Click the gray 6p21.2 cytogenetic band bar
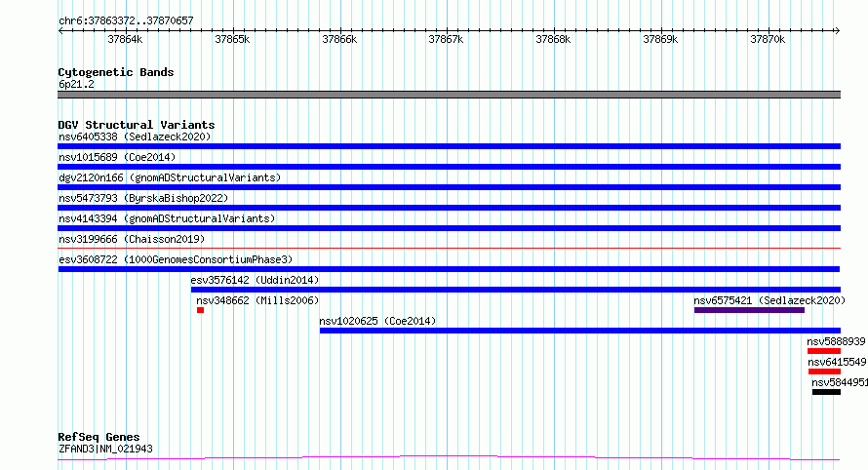Image resolution: width=868 pixels, height=470 pixels. pos(449,95)
